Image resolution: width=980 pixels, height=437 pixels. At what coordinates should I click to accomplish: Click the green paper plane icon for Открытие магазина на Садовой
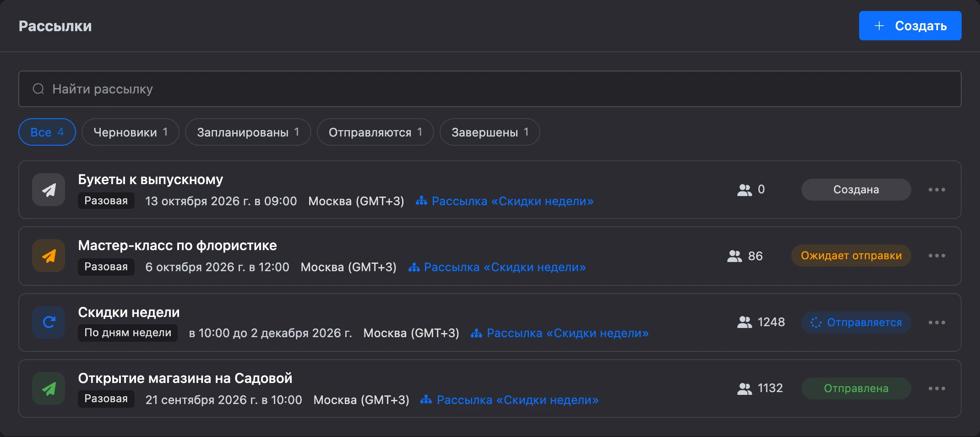pos(49,388)
